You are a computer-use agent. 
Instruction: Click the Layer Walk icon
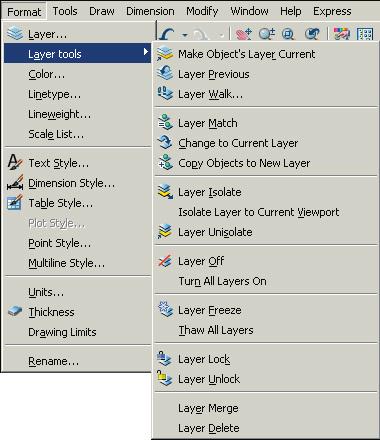[x=165, y=94]
